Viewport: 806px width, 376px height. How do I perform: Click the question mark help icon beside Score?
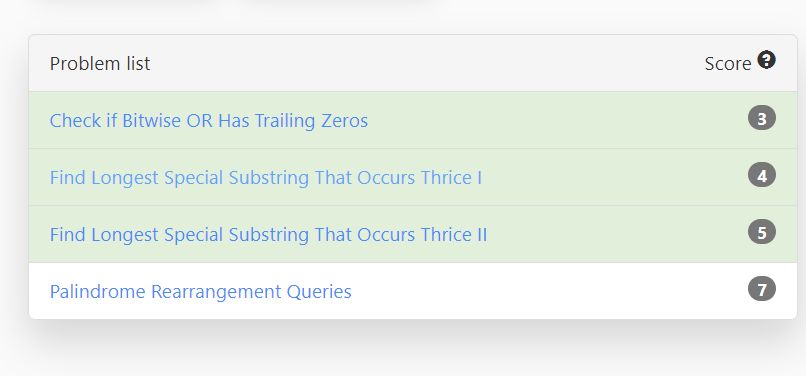[x=766, y=60]
